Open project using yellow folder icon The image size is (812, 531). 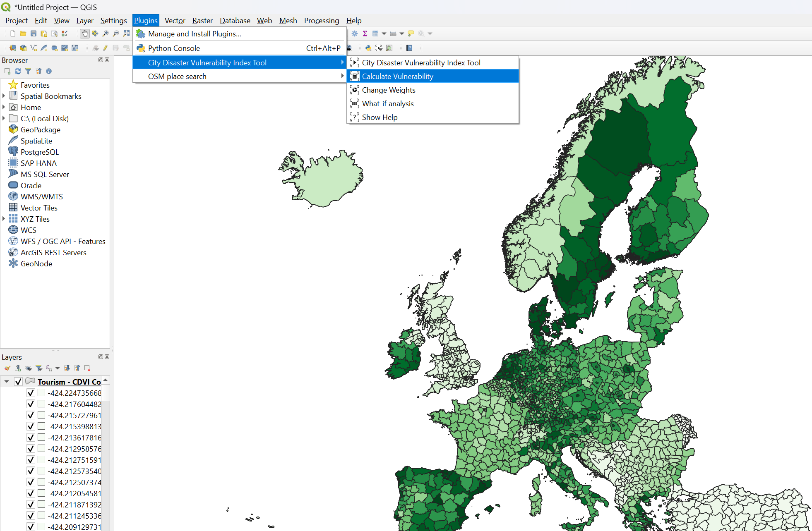coord(23,33)
